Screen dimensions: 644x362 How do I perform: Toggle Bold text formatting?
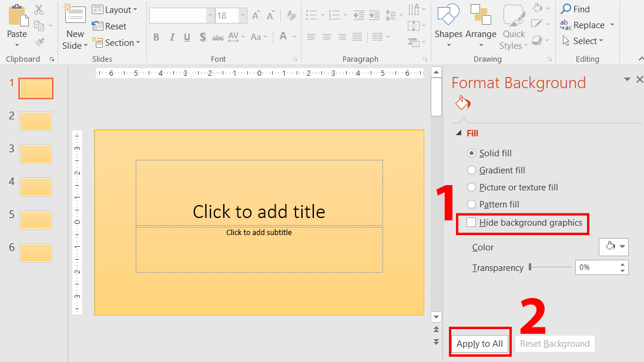pos(156,37)
